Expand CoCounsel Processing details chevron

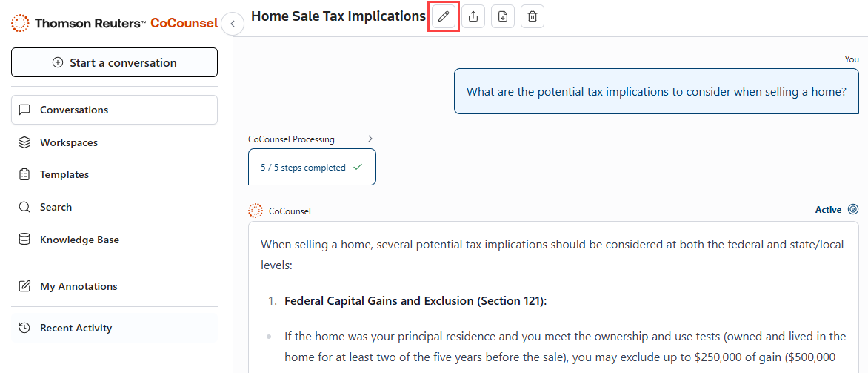coord(370,139)
